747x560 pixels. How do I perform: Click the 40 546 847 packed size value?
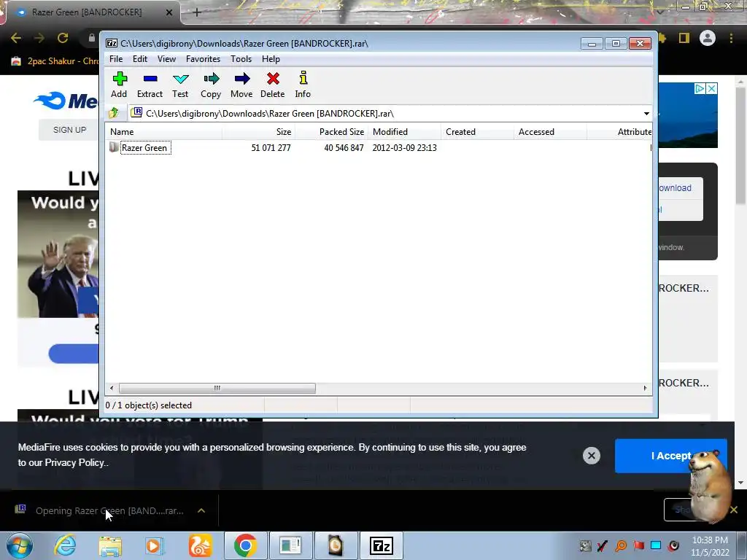pyautogui.click(x=344, y=148)
